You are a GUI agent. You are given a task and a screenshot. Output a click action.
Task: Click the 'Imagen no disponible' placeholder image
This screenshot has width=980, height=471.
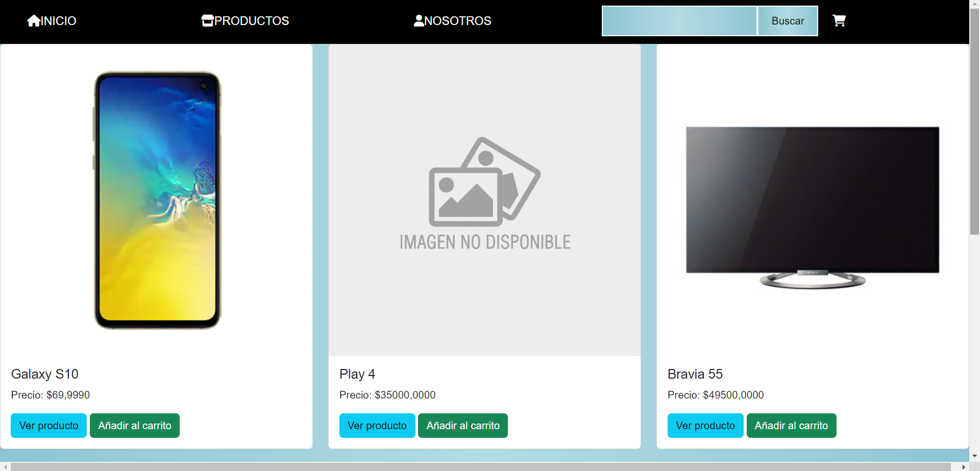tap(484, 200)
